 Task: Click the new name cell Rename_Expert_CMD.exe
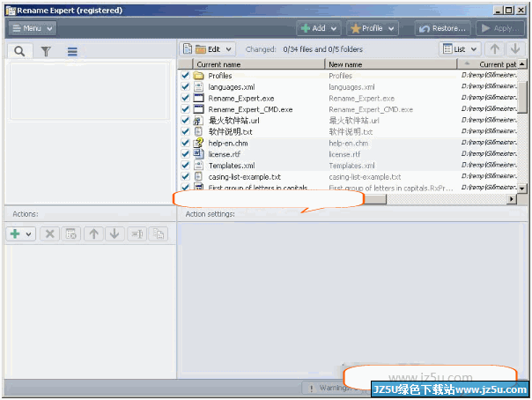click(371, 109)
